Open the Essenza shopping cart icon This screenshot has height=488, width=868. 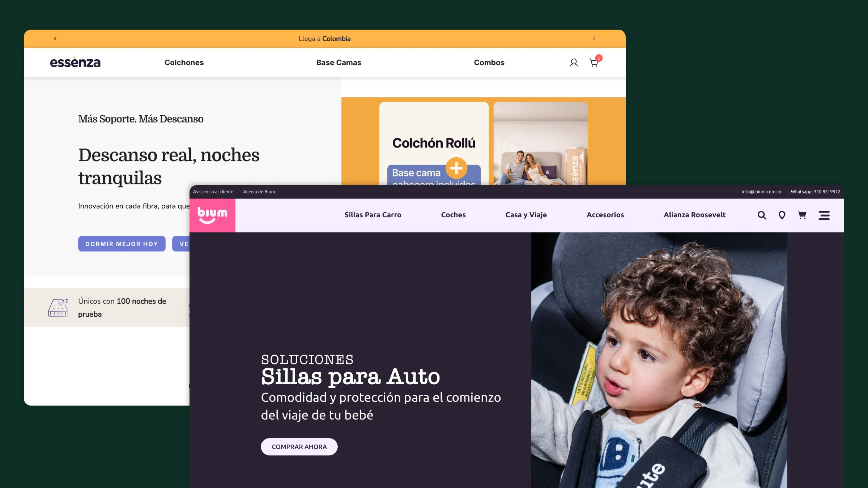click(594, 63)
